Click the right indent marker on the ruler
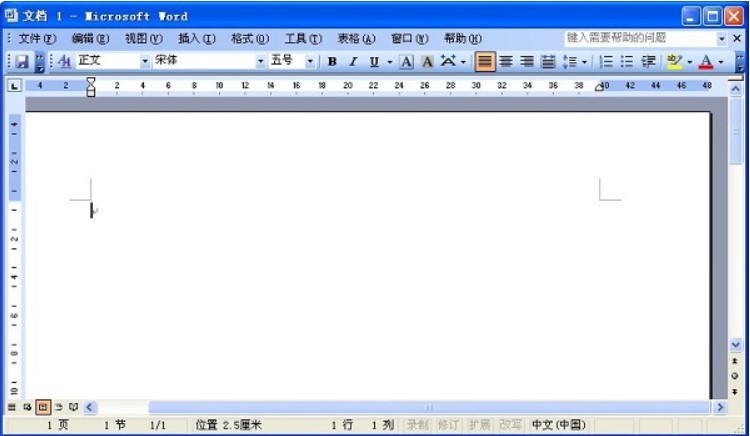The width and height of the screenshot is (750, 436). click(x=599, y=87)
